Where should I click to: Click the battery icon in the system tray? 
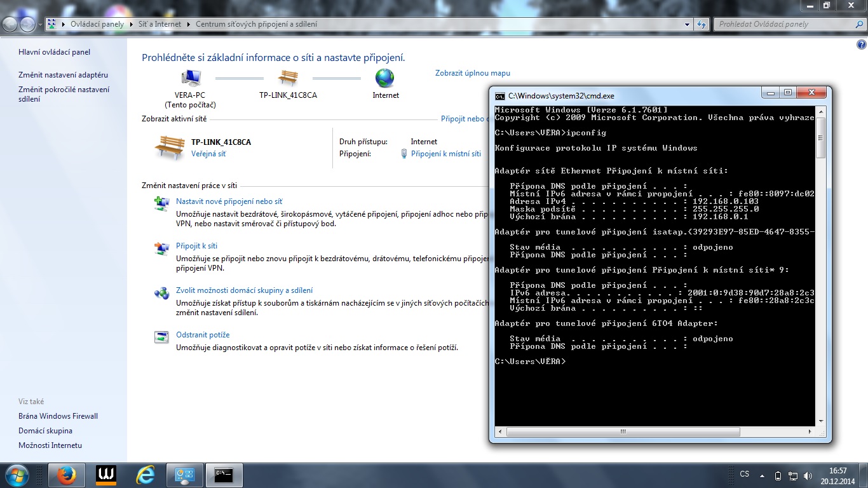coord(778,475)
